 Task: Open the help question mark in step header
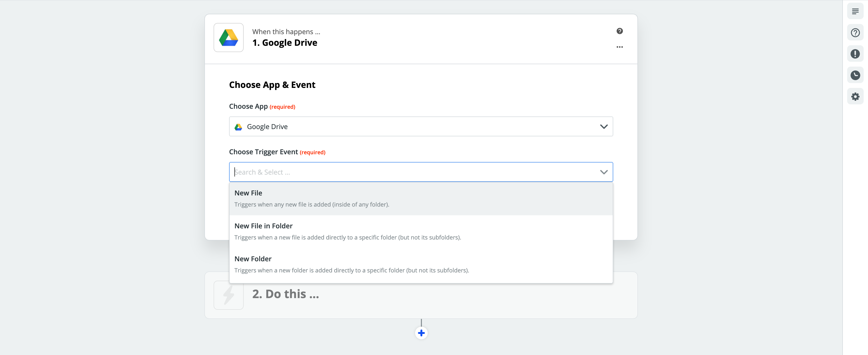pyautogui.click(x=619, y=31)
